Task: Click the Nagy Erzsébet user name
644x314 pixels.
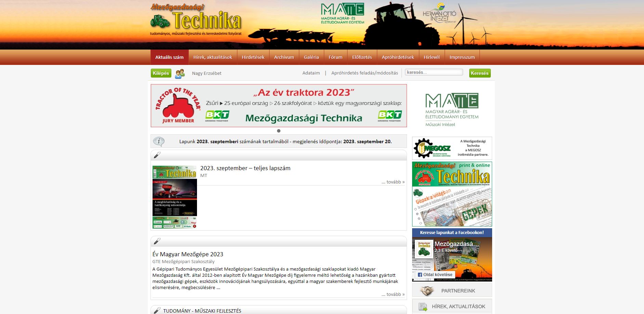Action: (x=207, y=73)
